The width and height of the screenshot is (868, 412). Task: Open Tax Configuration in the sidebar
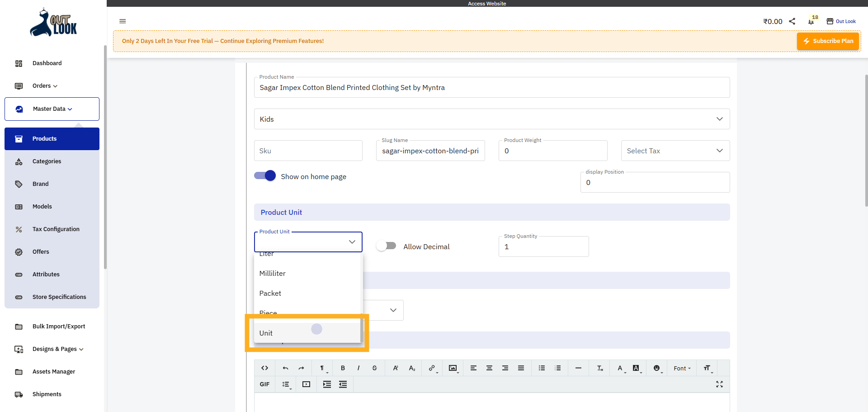click(x=56, y=229)
